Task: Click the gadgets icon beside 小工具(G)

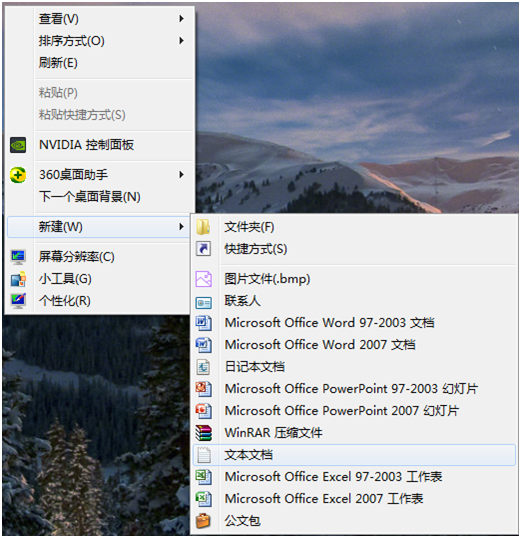Action: pyautogui.click(x=18, y=279)
